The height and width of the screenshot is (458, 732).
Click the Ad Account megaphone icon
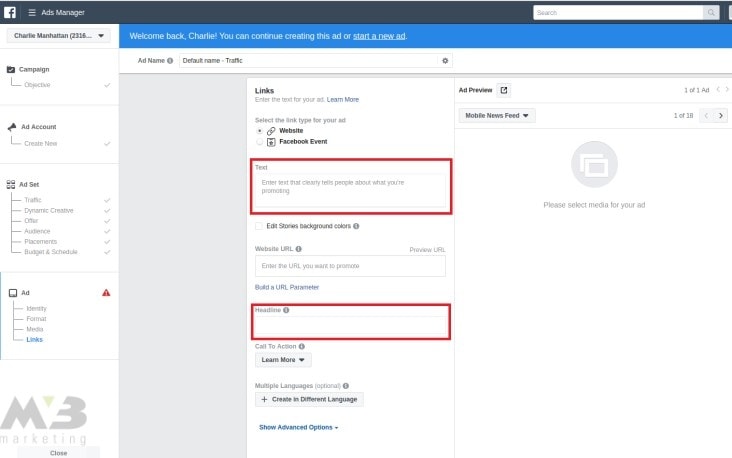12,127
